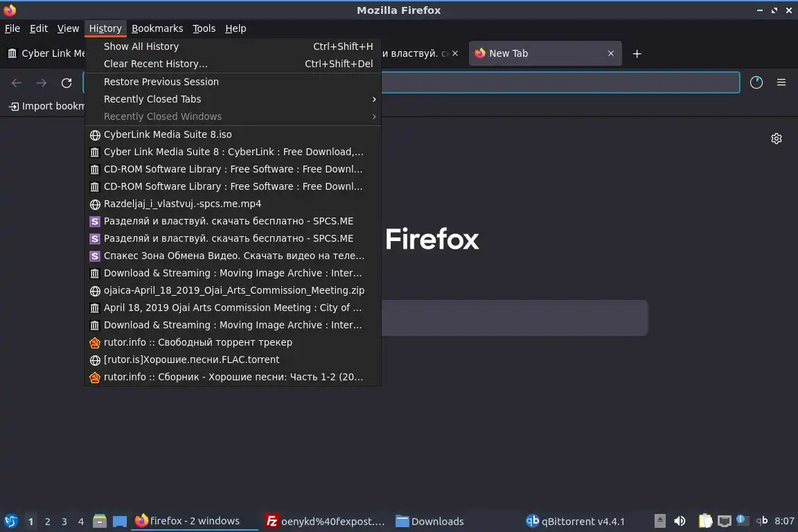Viewport: 798px width, 532px height.
Task: Click the removable media tray icon
Action: point(659,521)
